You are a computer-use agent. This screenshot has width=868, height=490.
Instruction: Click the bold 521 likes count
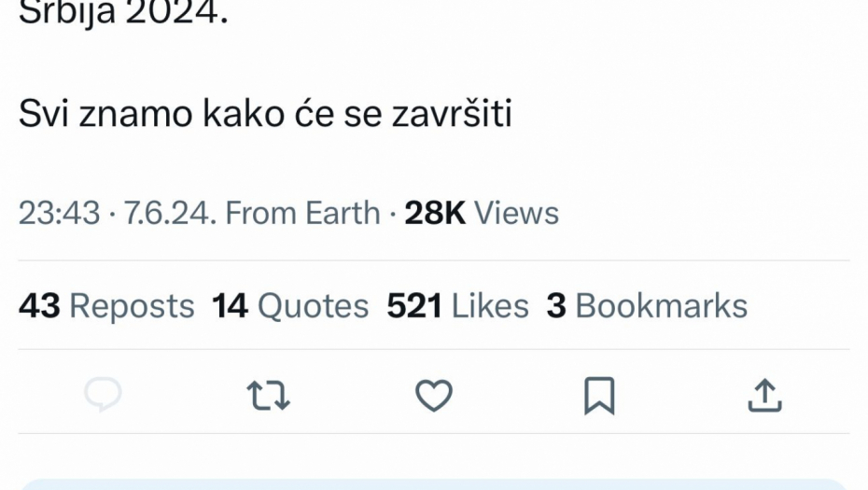point(413,306)
